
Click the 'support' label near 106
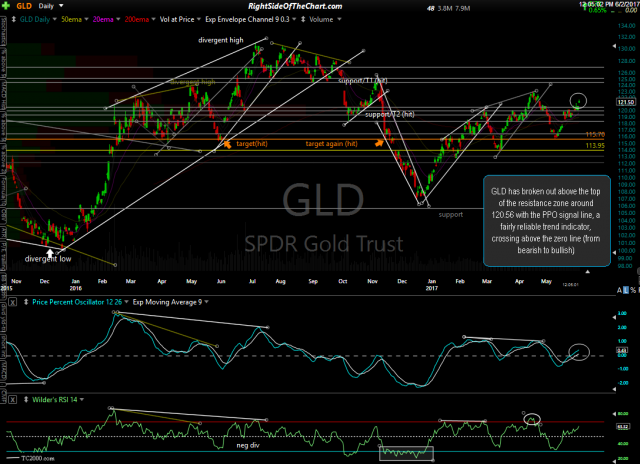[x=451, y=215]
